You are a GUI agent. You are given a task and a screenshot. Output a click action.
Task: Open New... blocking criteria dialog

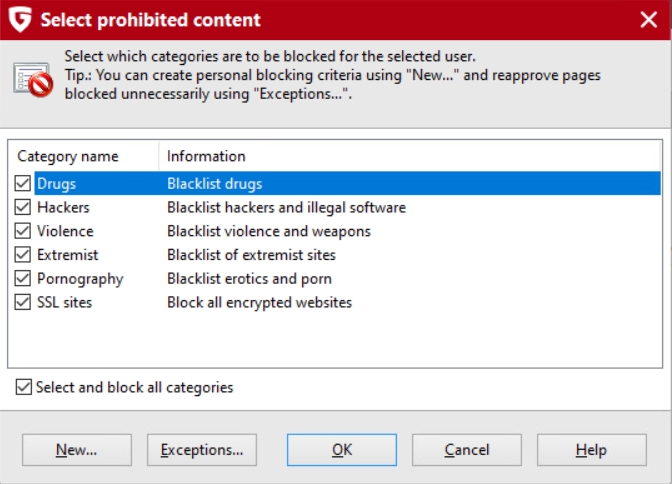point(77,450)
